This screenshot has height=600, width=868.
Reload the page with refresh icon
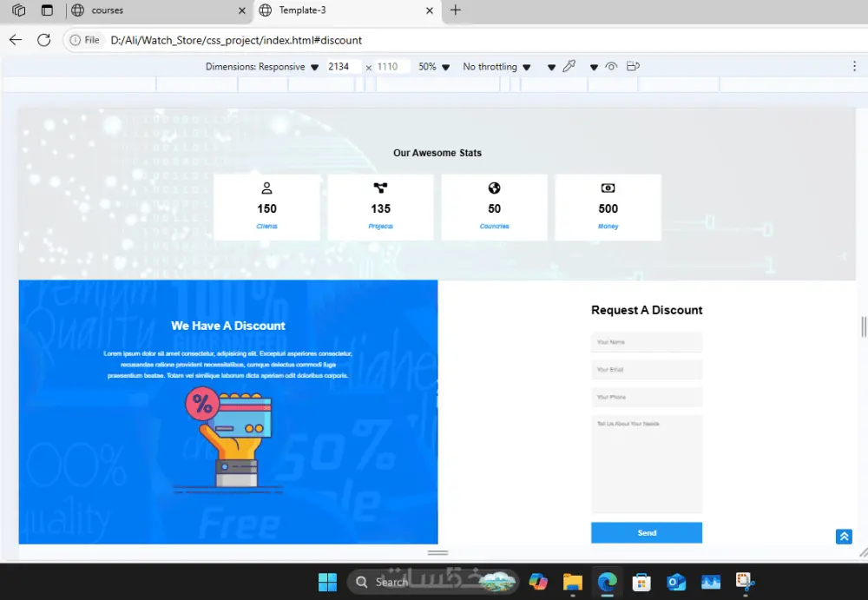pyautogui.click(x=43, y=40)
